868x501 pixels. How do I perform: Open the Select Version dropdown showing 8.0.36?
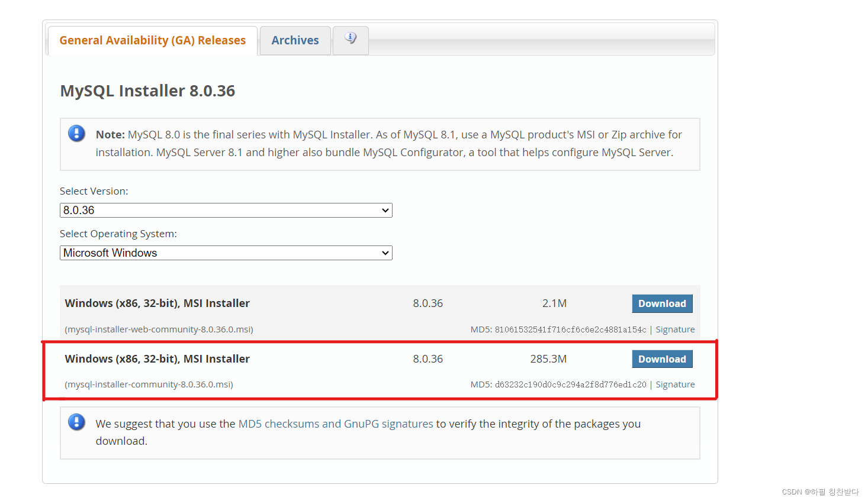point(226,210)
